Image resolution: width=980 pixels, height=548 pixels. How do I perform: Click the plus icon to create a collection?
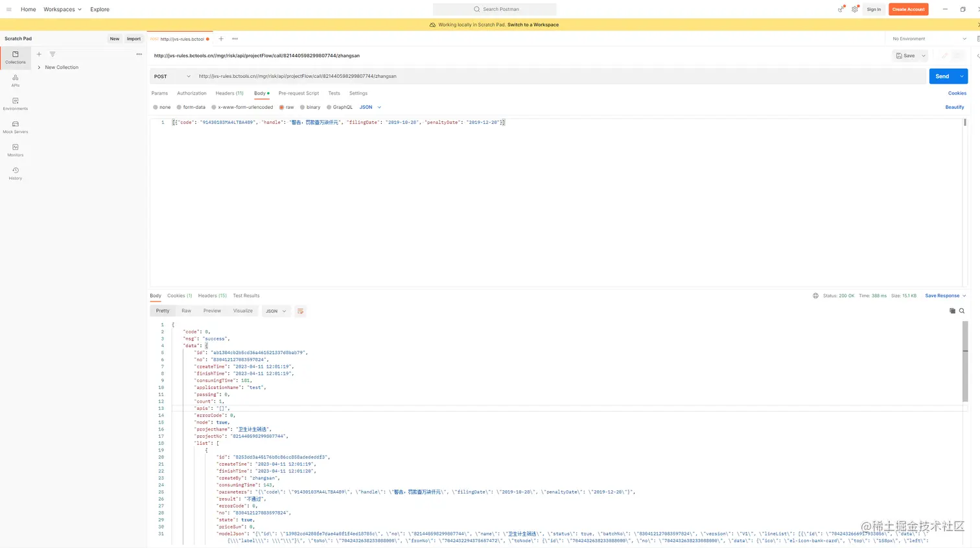click(x=39, y=54)
